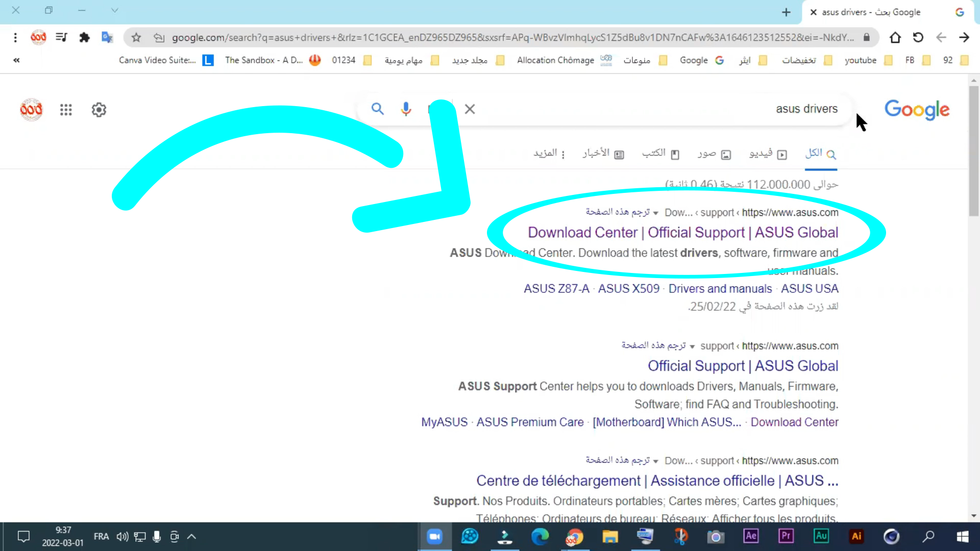Switch to the صور images tab
The width and height of the screenshot is (980, 551).
714,154
